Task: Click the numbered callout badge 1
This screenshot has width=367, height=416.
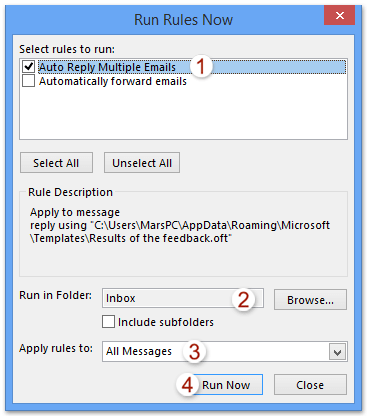Action: [x=201, y=66]
